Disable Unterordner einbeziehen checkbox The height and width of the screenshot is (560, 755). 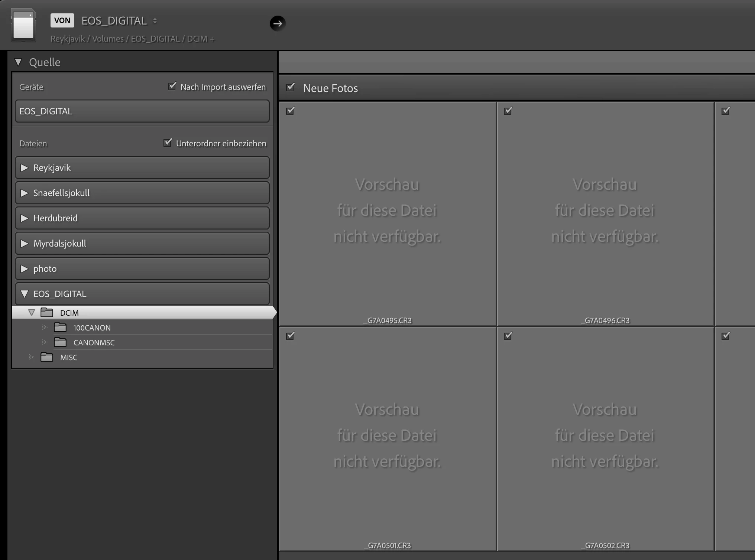tap(168, 143)
